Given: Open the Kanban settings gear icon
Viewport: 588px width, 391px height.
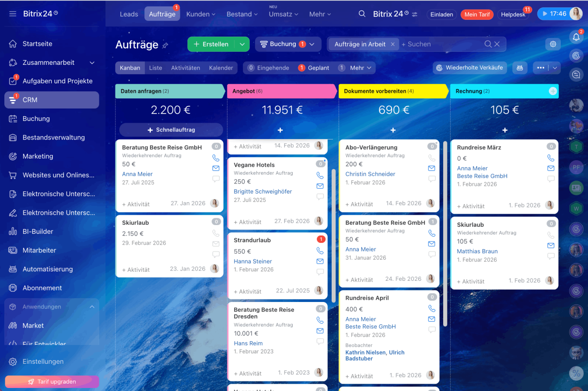Looking at the screenshot, I should [x=553, y=44].
